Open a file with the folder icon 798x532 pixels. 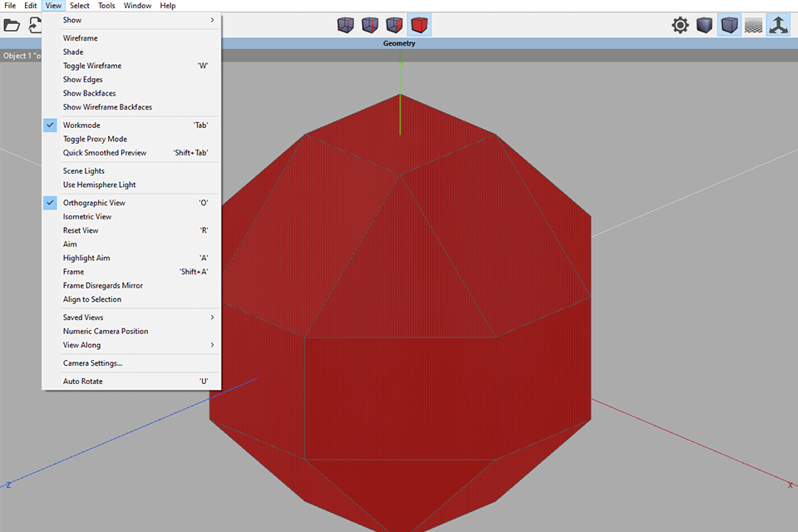12,25
